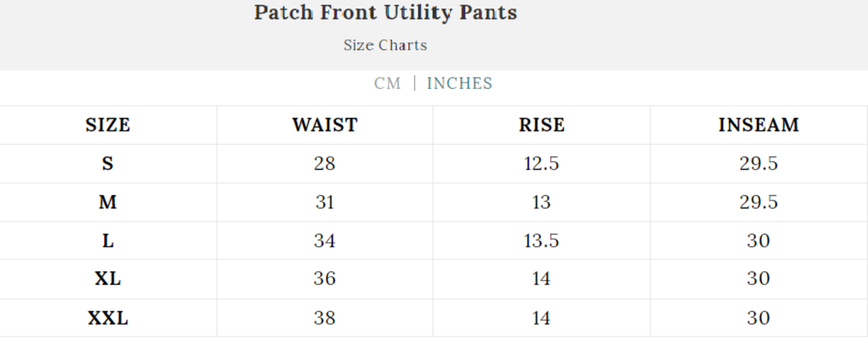
Task: Click rise value 12.5 for size S
Action: click(542, 164)
